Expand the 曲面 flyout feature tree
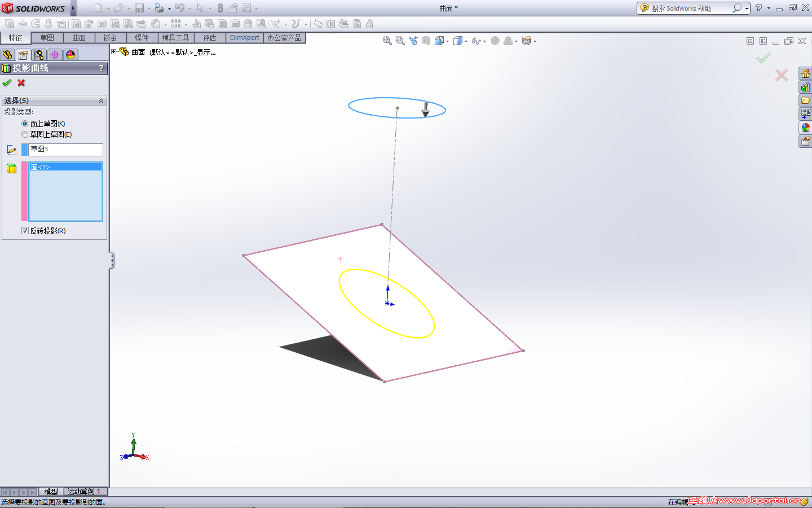812x508 pixels. tap(114, 52)
